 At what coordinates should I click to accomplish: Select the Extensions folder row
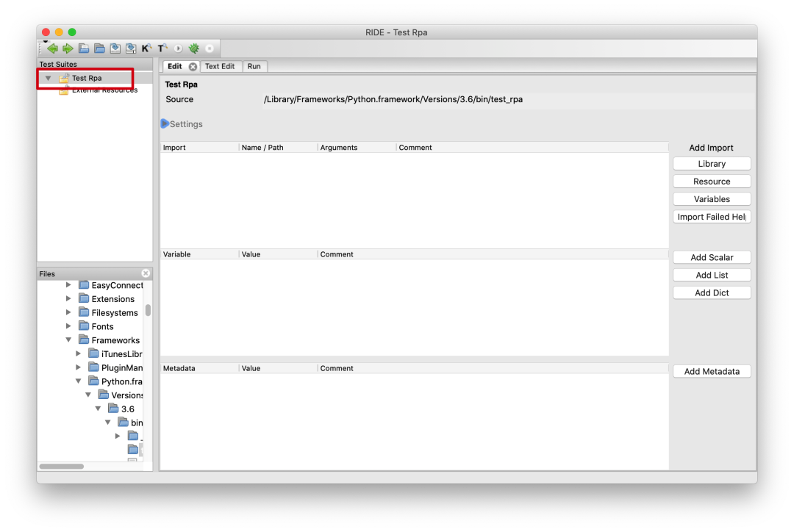tap(112, 299)
